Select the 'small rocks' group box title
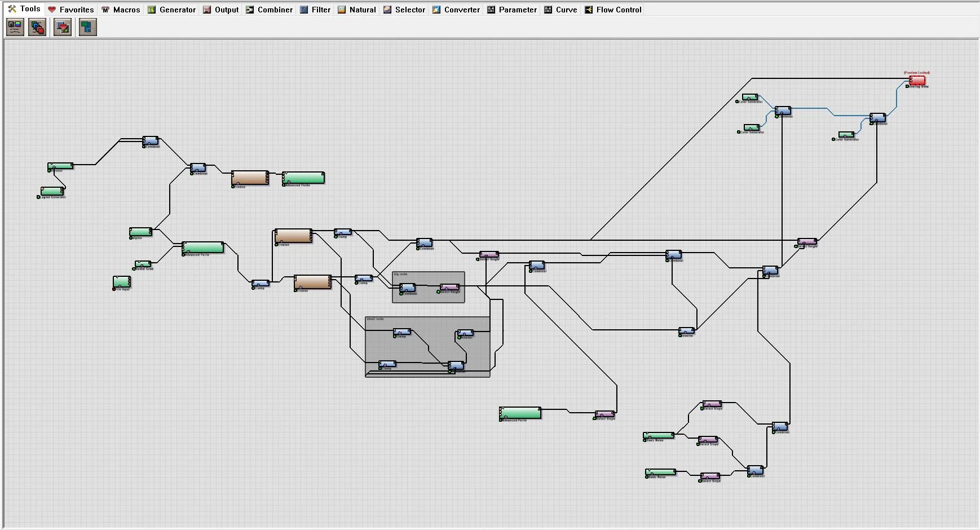The height and width of the screenshot is (530, 980). click(x=375, y=319)
